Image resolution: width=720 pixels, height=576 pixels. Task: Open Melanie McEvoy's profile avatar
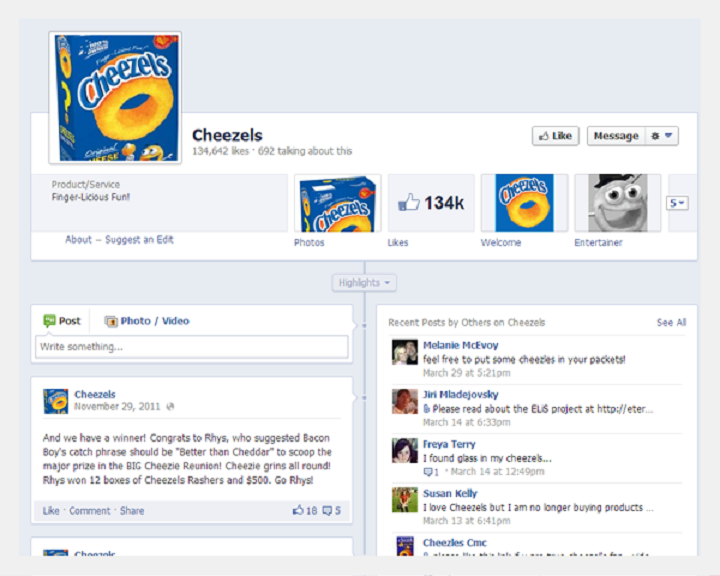pyautogui.click(x=405, y=352)
